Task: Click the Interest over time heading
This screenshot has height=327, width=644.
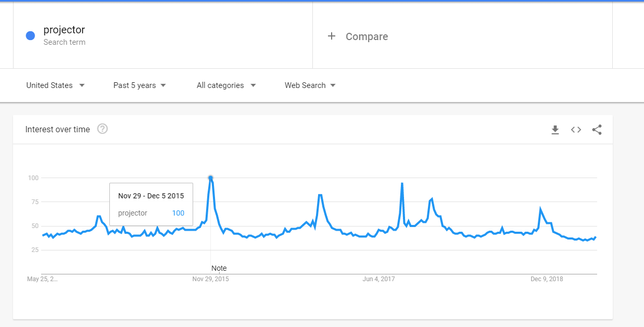Action: [57, 129]
